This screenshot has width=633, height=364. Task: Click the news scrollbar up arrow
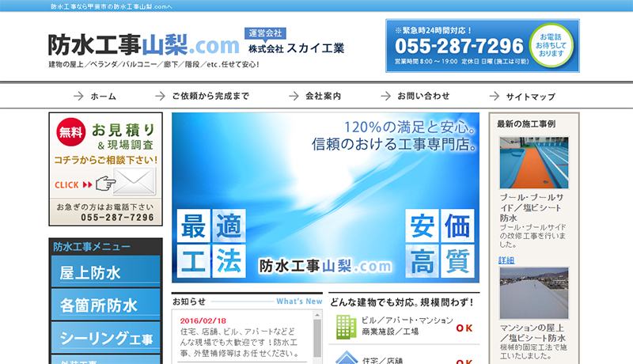coord(317,315)
